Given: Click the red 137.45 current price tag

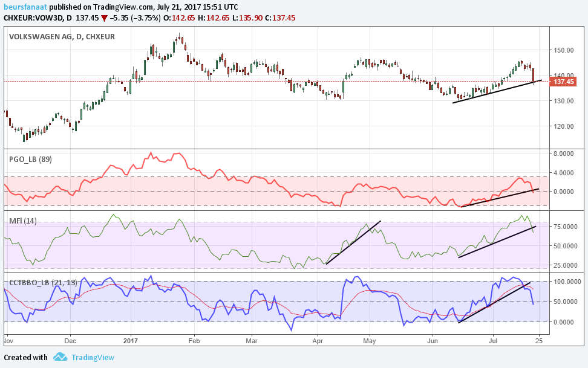Looking at the screenshot, I should [x=563, y=82].
